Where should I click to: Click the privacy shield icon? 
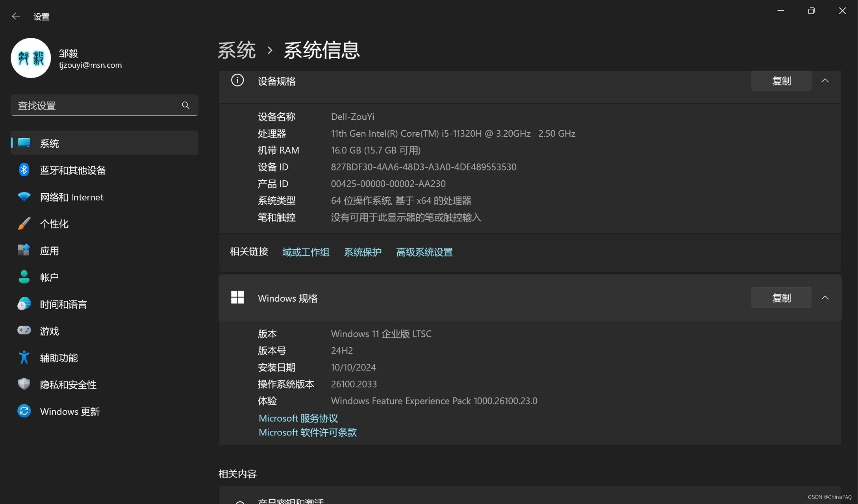click(x=24, y=384)
